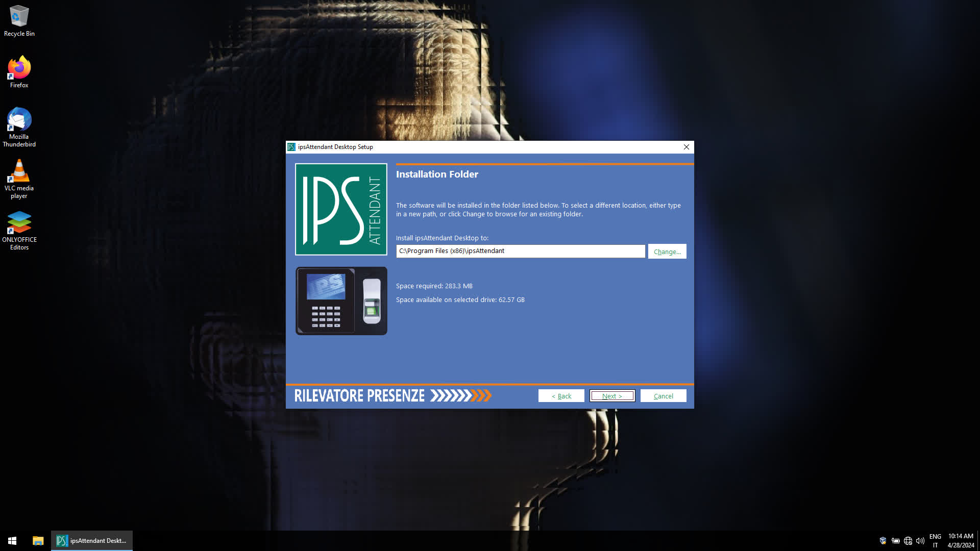Click the Recycle Bin icon on desktop

[19, 14]
